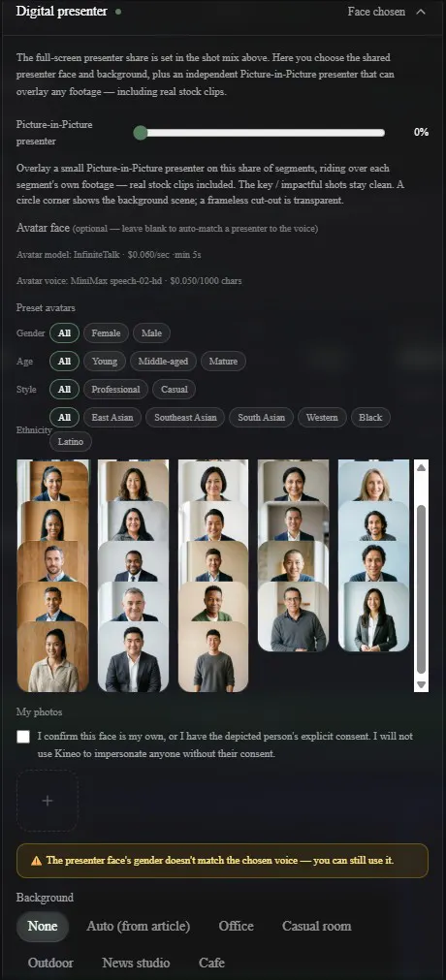
Task: Select the gray-haired man in dark suit avatar
Action: [x=133, y=601]
